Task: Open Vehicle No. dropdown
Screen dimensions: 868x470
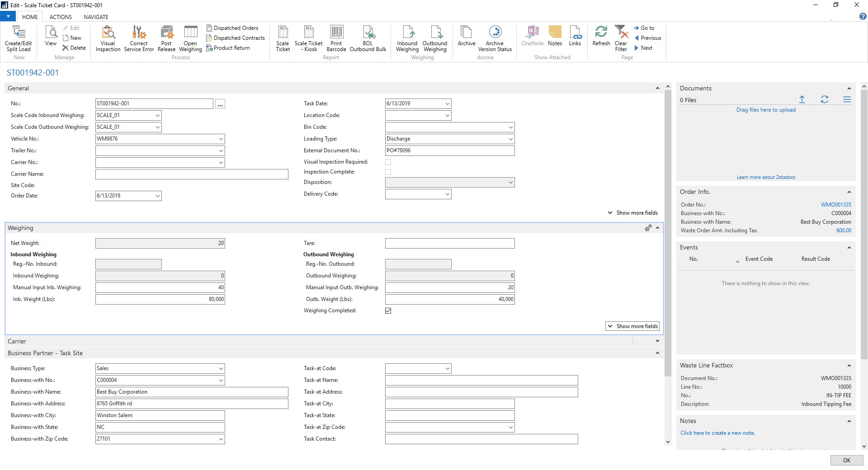Action: [221, 139]
